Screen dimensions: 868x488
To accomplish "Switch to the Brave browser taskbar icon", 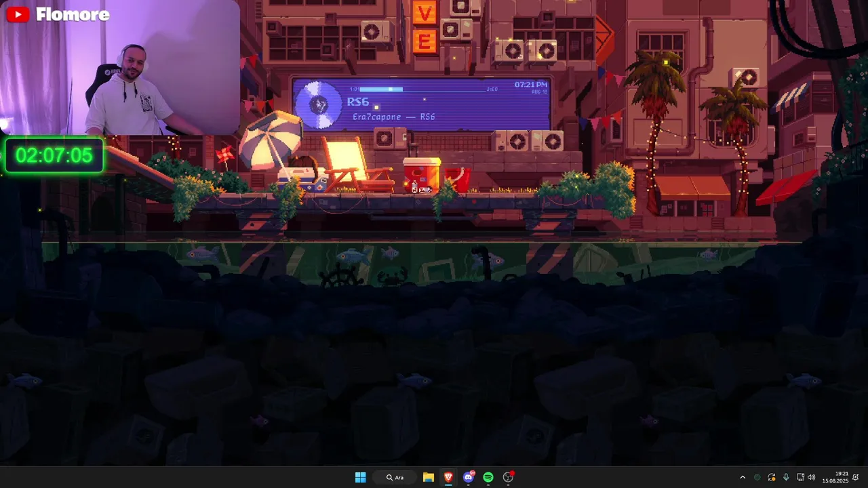I will (448, 477).
